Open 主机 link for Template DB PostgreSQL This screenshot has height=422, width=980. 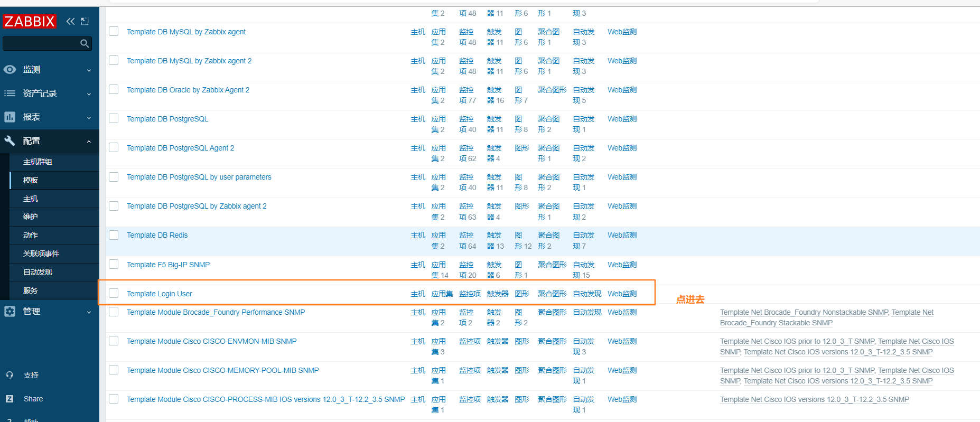coord(418,119)
